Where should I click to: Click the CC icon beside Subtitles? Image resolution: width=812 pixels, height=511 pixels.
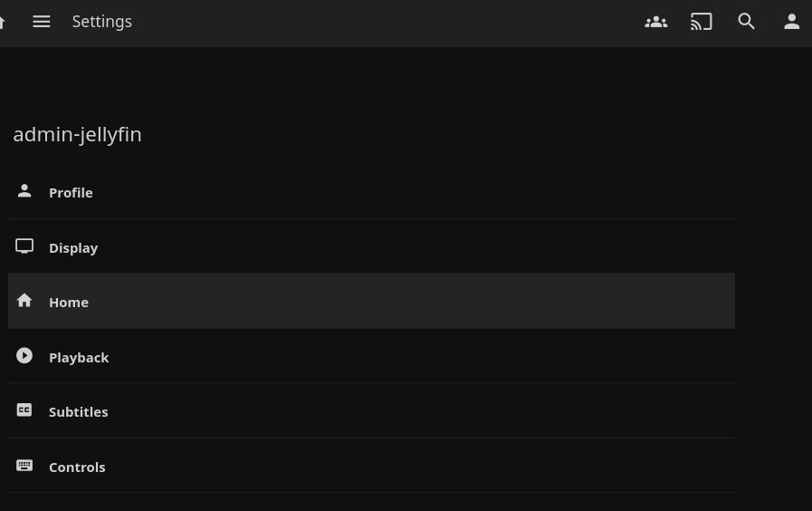tap(24, 410)
